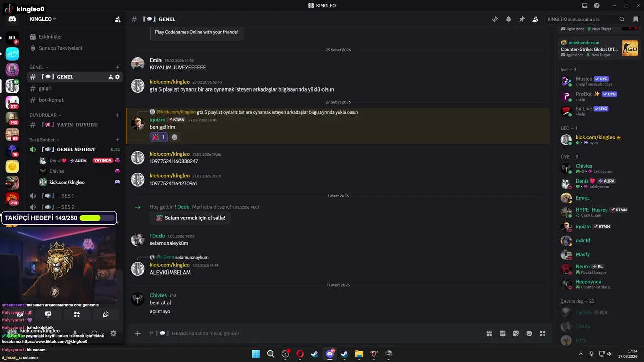Open Play Codenames Online embed link
This screenshot has width=644, height=362.
click(x=197, y=32)
